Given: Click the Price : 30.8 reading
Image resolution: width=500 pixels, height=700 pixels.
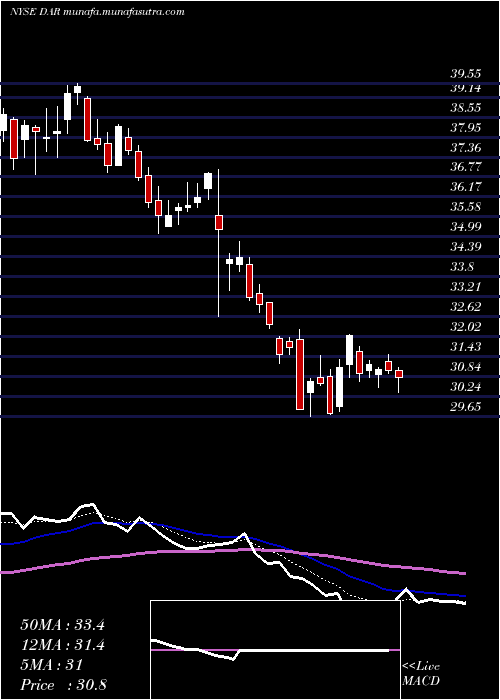Looking at the screenshot, I should (63, 685).
